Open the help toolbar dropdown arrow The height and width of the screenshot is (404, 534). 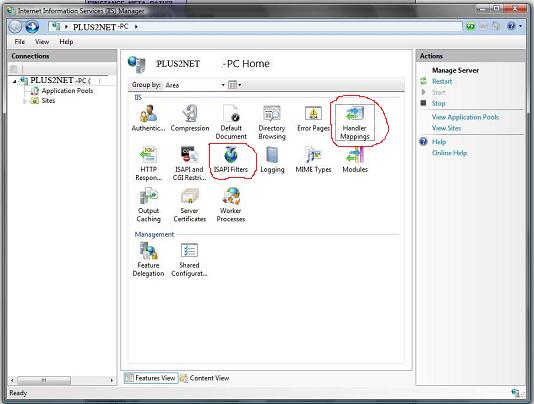(520, 26)
